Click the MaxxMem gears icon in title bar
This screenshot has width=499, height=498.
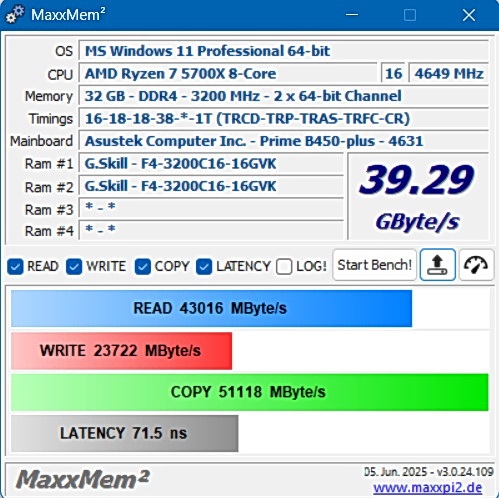[x=15, y=15]
